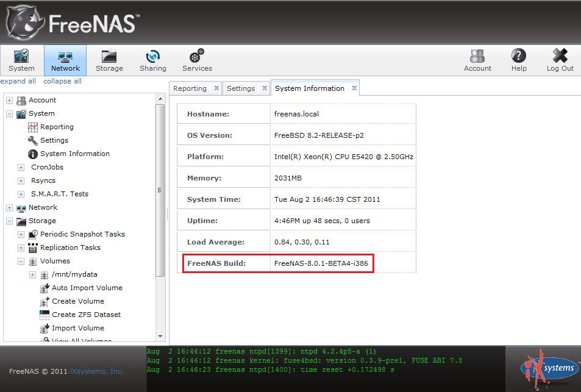This screenshot has height=392, width=581.
Task: Switch to the Reporting tab
Action: point(190,88)
